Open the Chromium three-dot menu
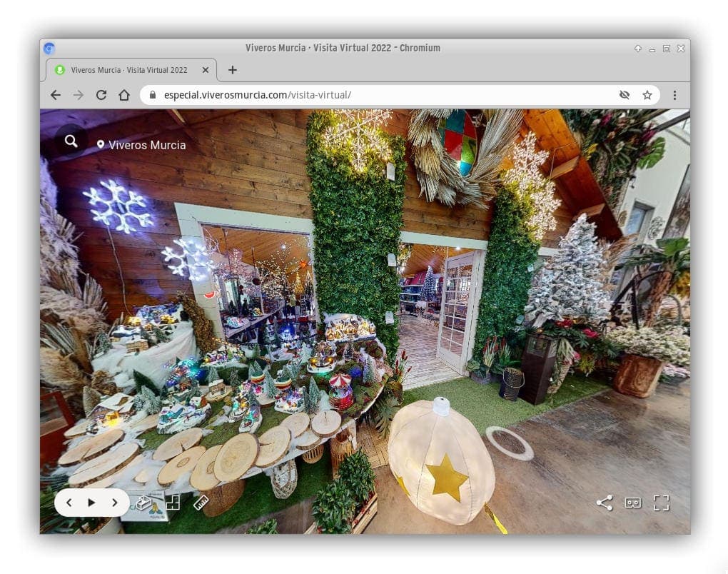 point(674,95)
